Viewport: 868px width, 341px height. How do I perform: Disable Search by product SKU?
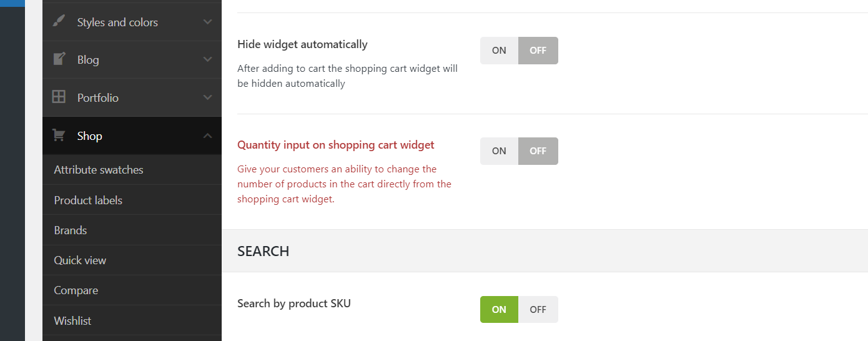point(538,310)
